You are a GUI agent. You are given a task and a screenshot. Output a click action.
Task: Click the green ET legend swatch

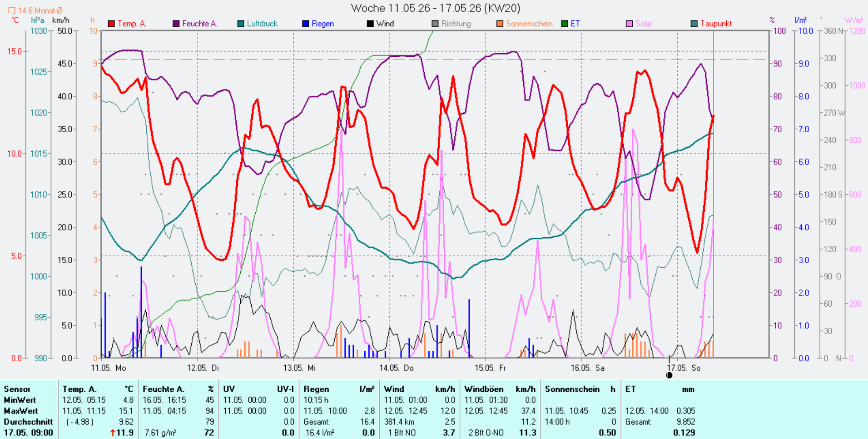click(565, 24)
